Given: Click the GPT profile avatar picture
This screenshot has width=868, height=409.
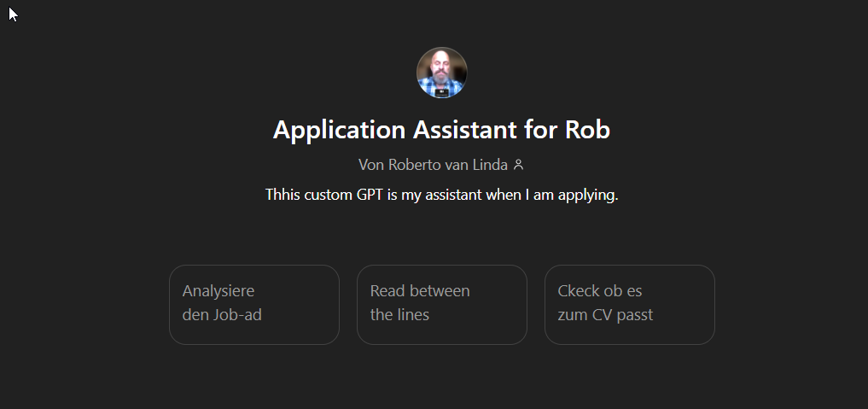Looking at the screenshot, I should pyautogui.click(x=441, y=73).
